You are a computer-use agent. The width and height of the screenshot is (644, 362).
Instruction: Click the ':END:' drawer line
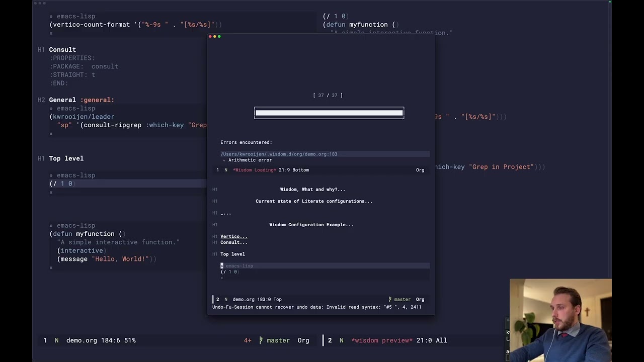coord(59,83)
